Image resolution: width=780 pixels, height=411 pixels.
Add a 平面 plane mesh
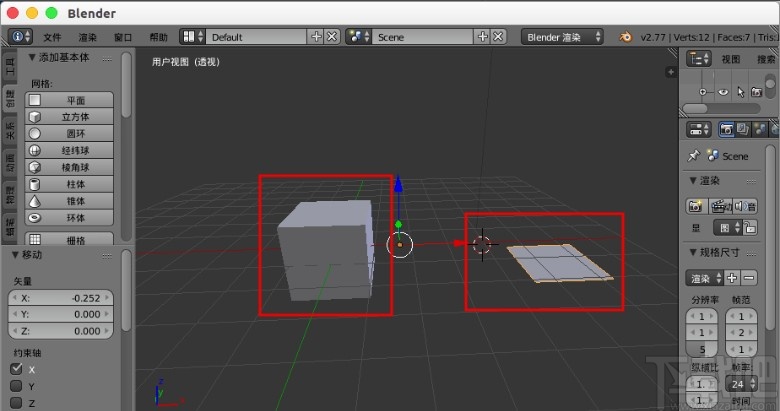point(69,100)
